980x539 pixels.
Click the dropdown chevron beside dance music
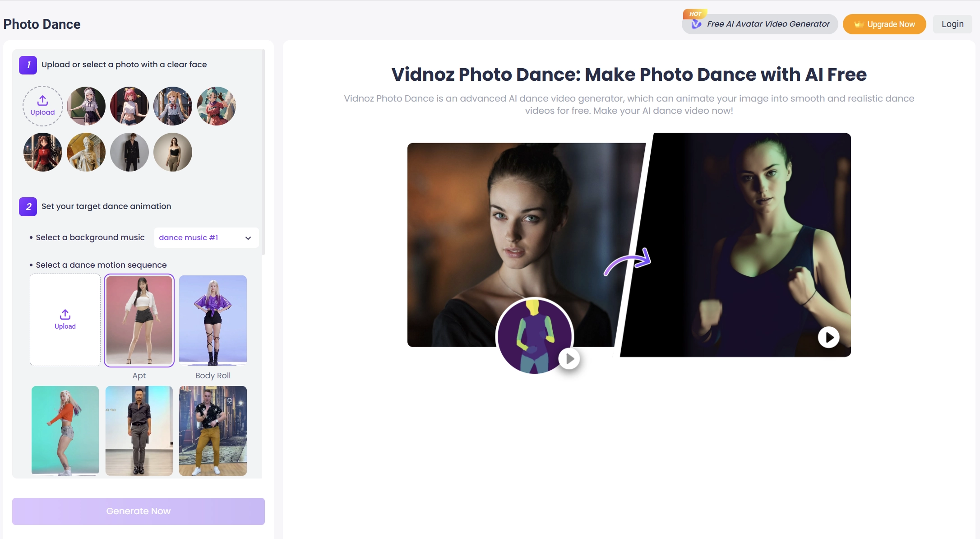[247, 237]
